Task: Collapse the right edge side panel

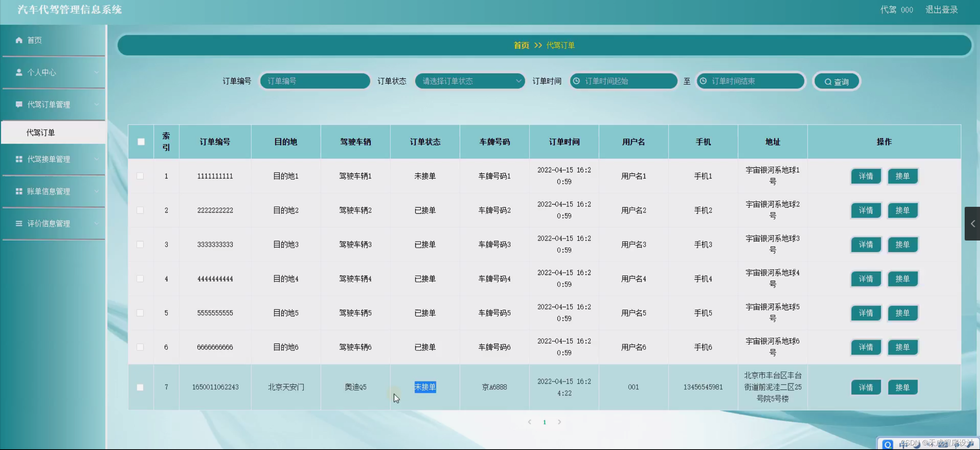Action: 973,223
